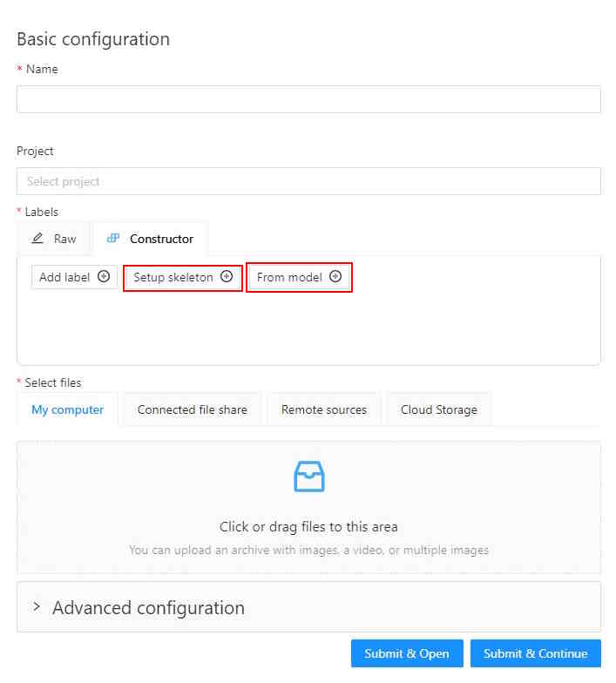Go to the Cloud Storage tab
Viewport: 616px width, 683px height.
438,409
